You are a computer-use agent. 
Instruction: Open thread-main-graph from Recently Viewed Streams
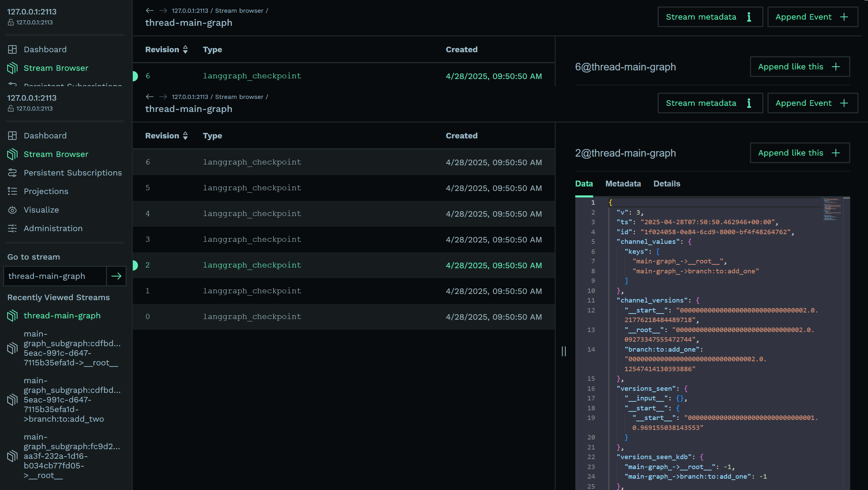tap(62, 316)
